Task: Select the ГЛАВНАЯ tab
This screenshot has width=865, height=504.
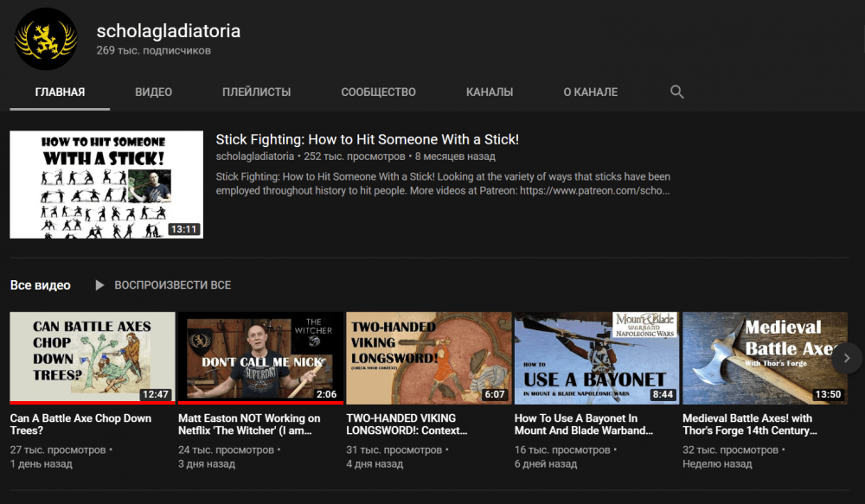Action: coord(60,92)
